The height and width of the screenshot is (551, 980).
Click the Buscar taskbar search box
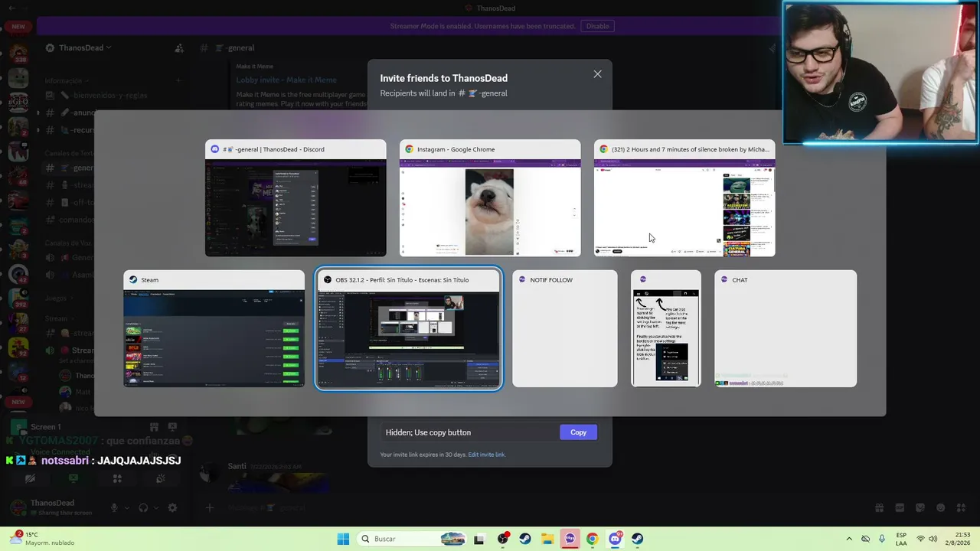click(413, 539)
